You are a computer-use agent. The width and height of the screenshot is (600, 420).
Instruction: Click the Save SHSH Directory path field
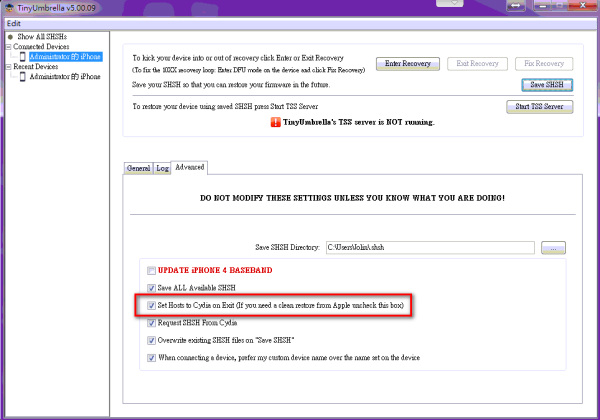(430, 246)
